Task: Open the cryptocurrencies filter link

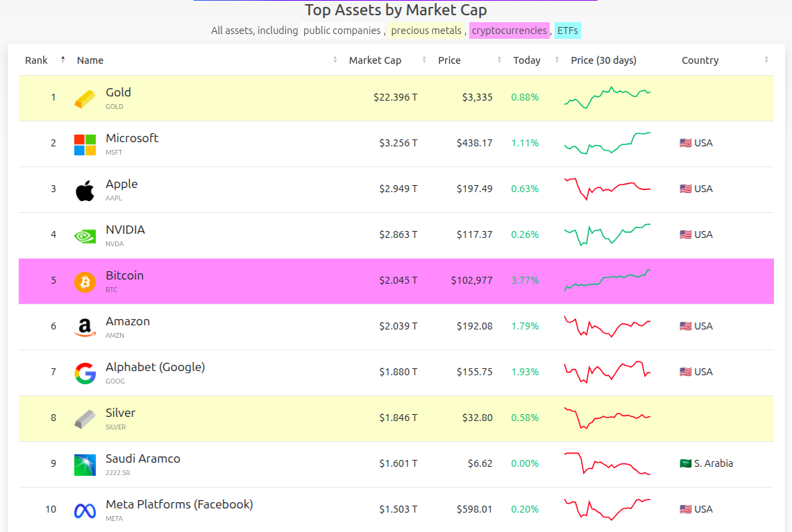Action: [509, 31]
